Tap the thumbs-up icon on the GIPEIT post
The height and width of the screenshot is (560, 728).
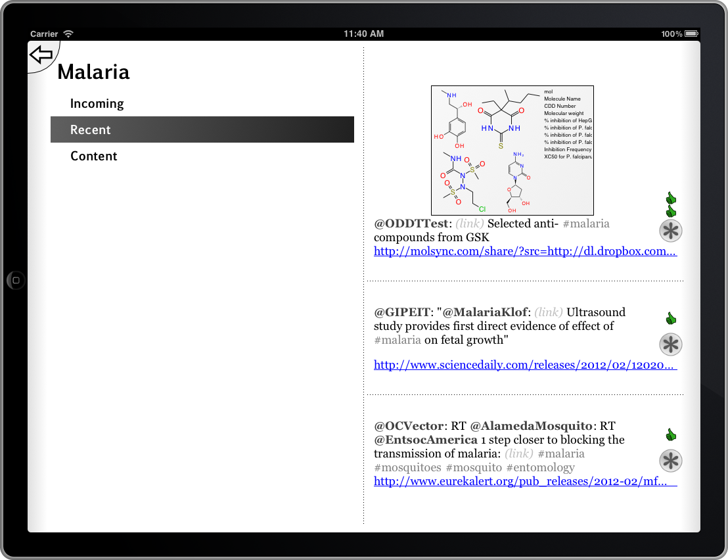[x=671, y=319]
